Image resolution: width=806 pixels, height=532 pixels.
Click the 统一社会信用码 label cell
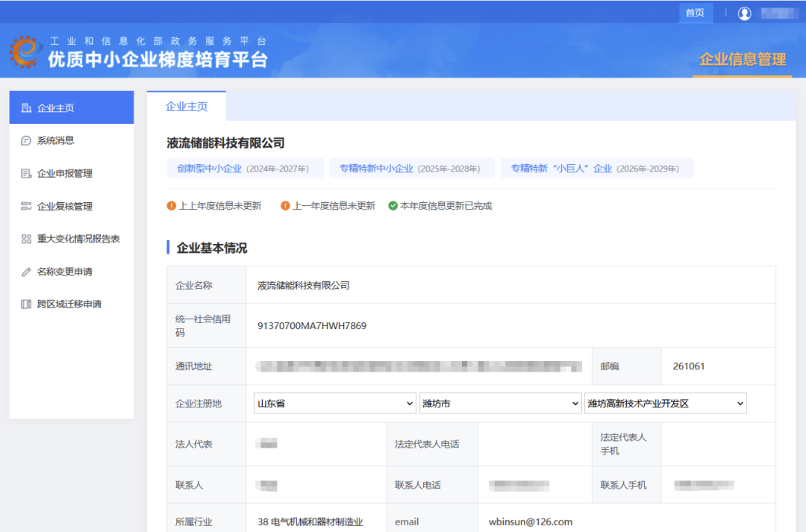tap(207, 326)
